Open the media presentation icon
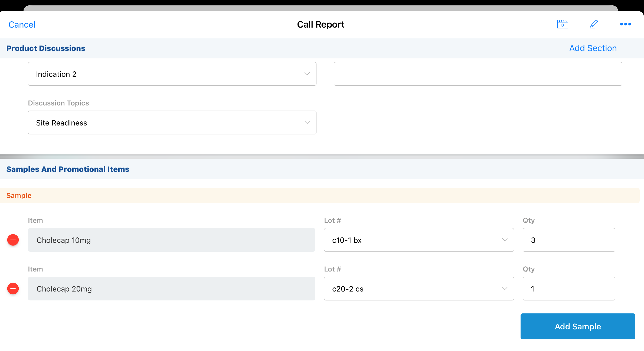 click(x=563, y=24)
